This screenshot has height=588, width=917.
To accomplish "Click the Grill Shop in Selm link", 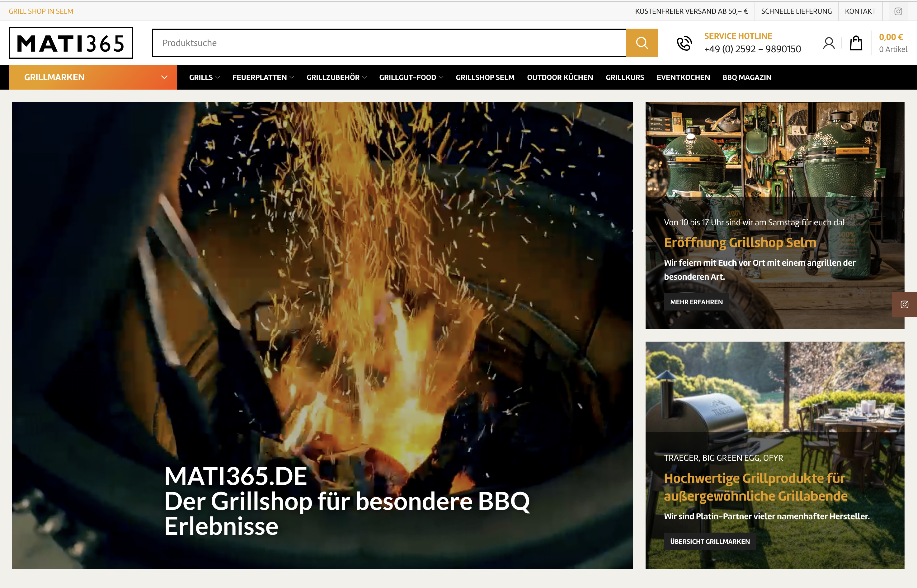I will (x=41, y=11).
